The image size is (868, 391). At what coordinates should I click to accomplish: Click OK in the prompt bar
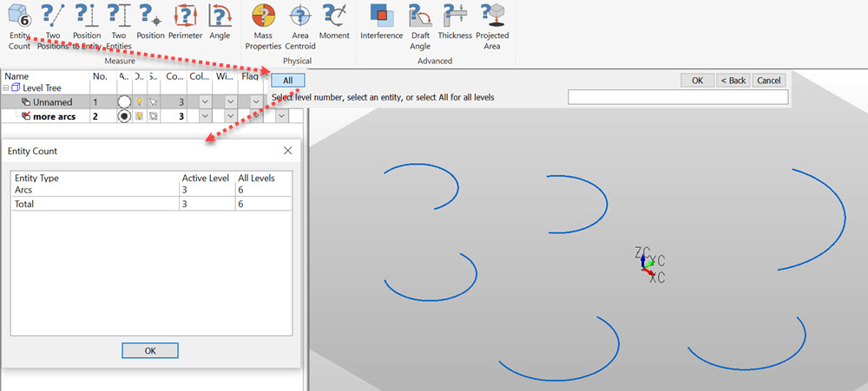tap(698, 81)
